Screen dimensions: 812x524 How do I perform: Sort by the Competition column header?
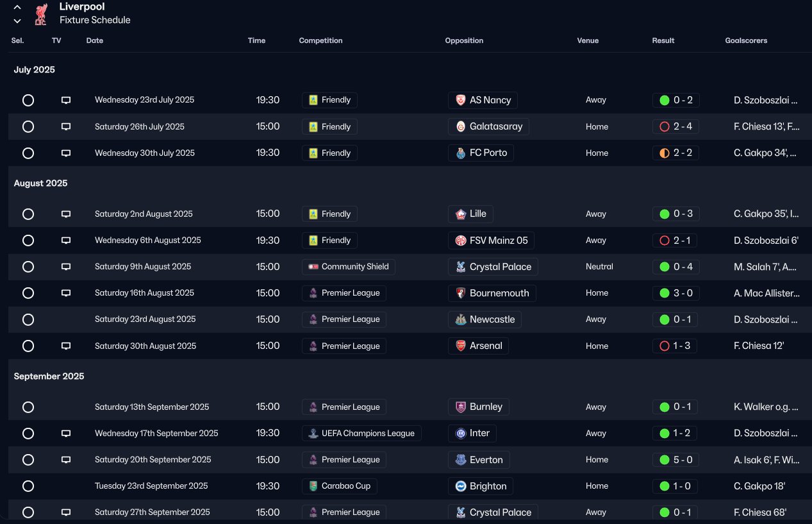click(x=320, y=40)
